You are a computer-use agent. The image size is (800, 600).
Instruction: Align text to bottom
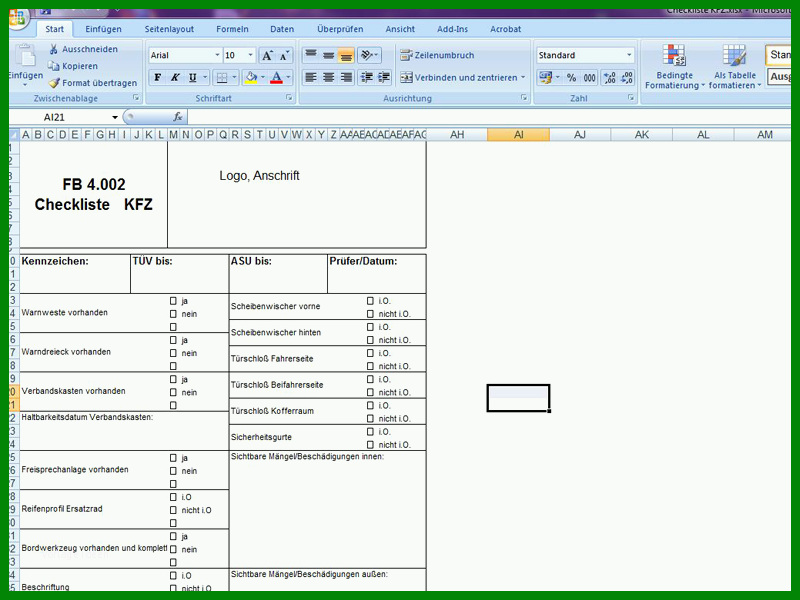(346, 55)
